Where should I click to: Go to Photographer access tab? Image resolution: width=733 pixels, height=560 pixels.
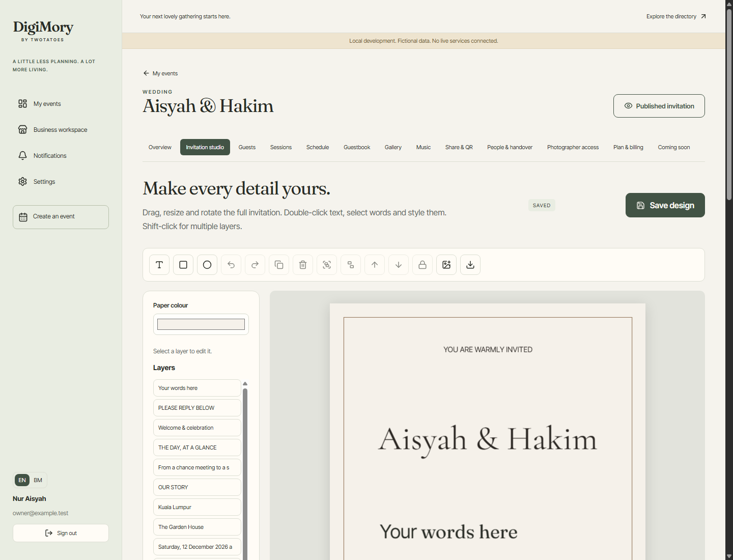[573, 147]
